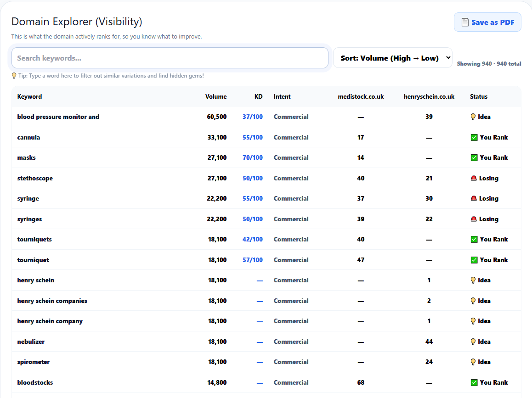Select the keyword nebulizer
Viewport: 532px width, 398px height.
[x=31, y=342]
